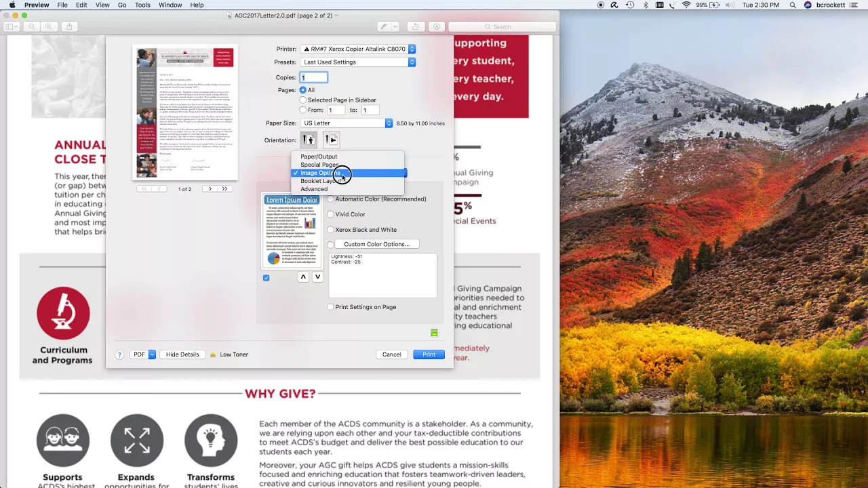Expand the document title chevron
Screen dimensions: 868x488
click(x=336, y=15)
